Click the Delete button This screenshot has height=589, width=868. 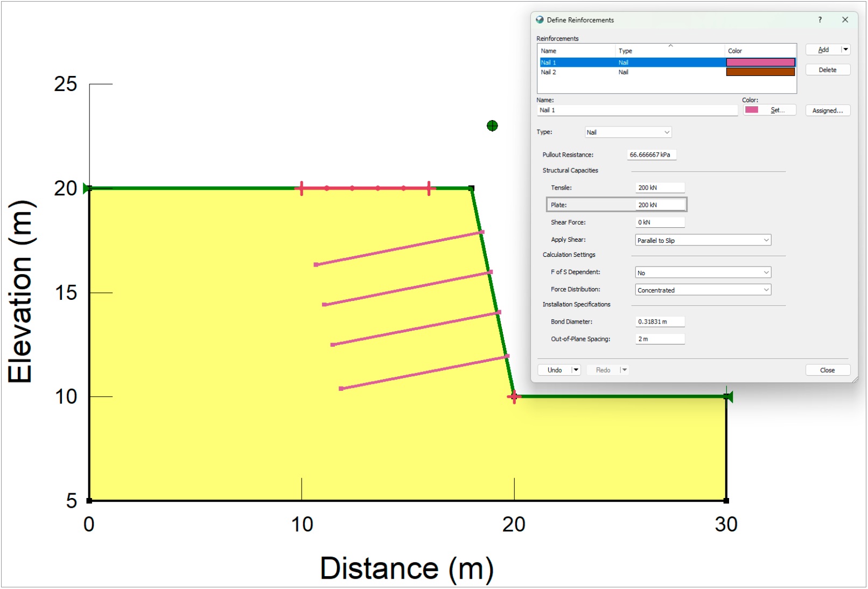[828, 69]
